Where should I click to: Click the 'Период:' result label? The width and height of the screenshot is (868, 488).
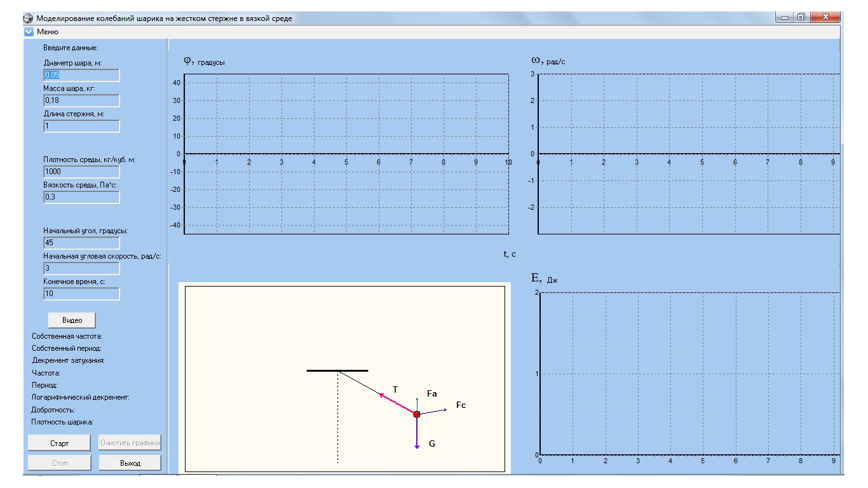click(44, 385)
